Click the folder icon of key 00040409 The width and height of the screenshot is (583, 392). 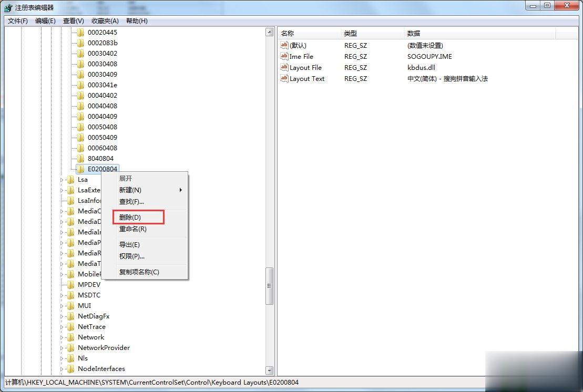[80, 116]
